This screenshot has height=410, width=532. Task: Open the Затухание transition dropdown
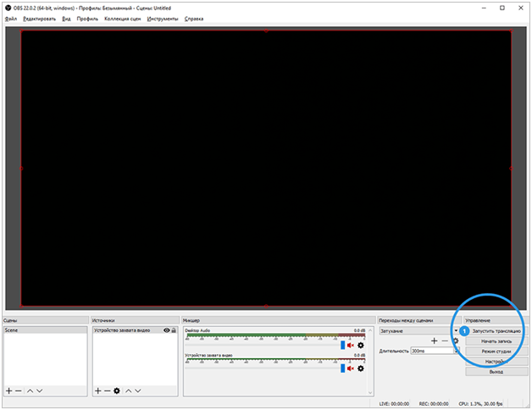coord(418,330)
